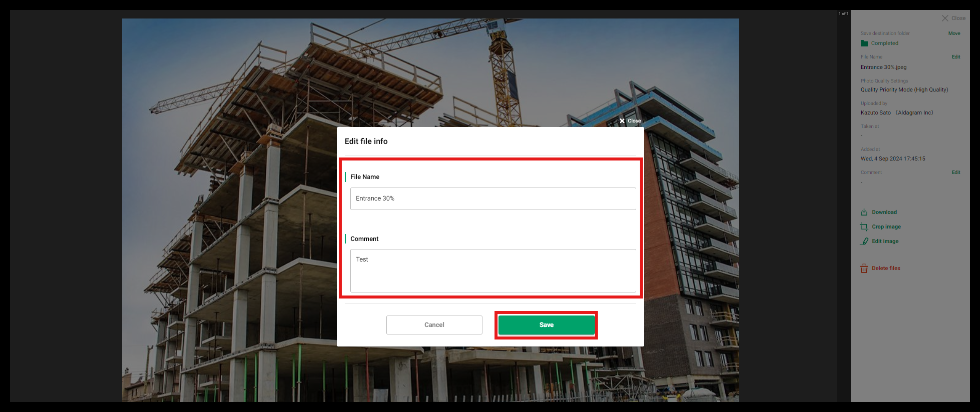The width and height of the screenshot is (980, 412).
Task: Open the Edit image pencil icon
Action: (x=864, y=241)
